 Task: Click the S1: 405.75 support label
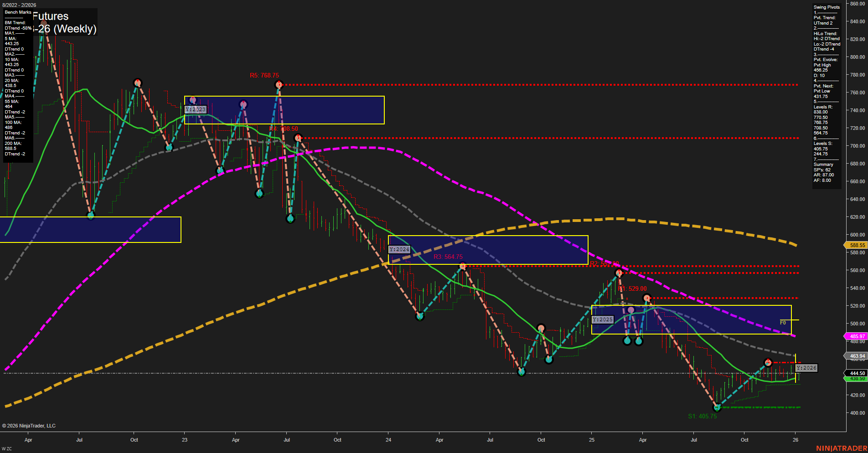(702, 416)
